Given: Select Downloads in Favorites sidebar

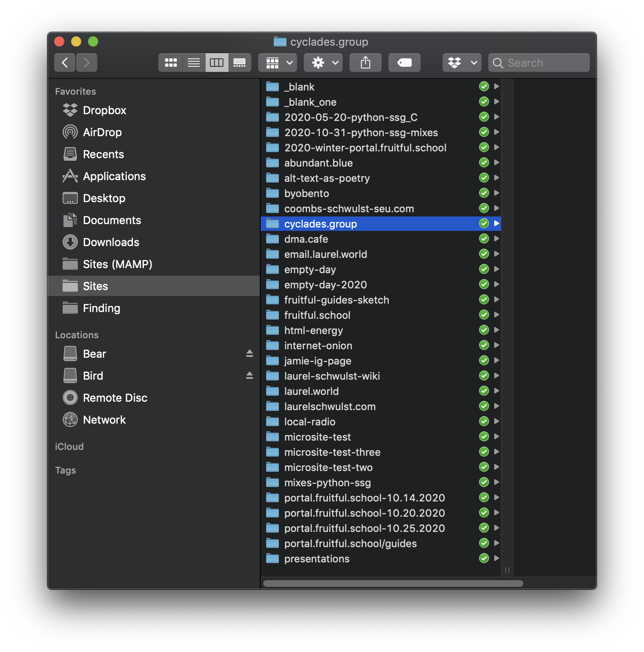Looking at the screenshot, I should coord(111,242).
